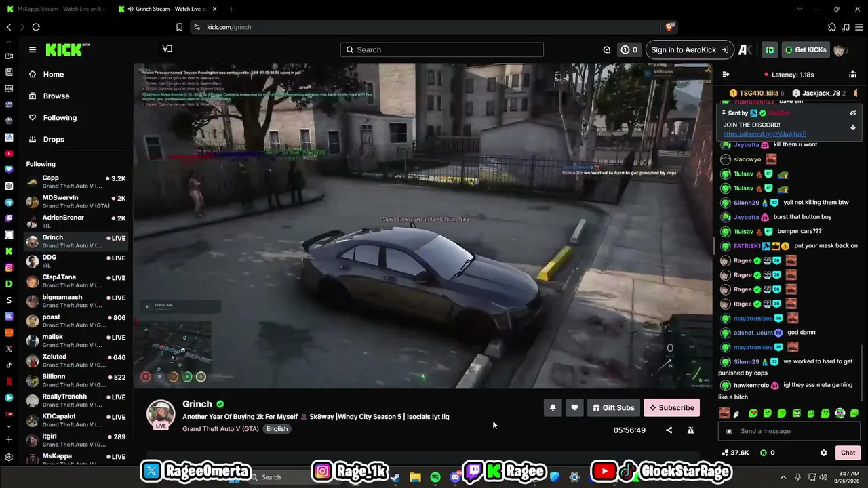The height and width of the screenshot is (488, 868).
Task: Open Xcluted's channel in Following list
Action: 76,361
